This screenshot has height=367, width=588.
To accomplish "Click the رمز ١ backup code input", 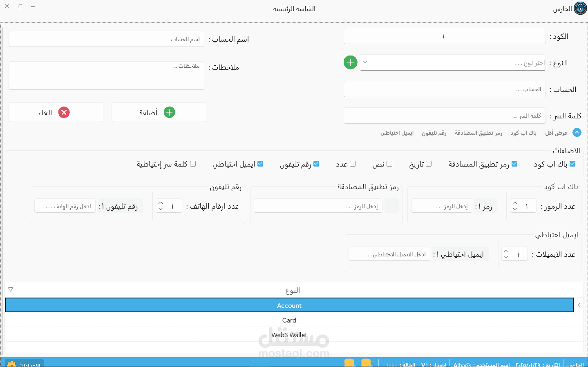I will (442, 206).
